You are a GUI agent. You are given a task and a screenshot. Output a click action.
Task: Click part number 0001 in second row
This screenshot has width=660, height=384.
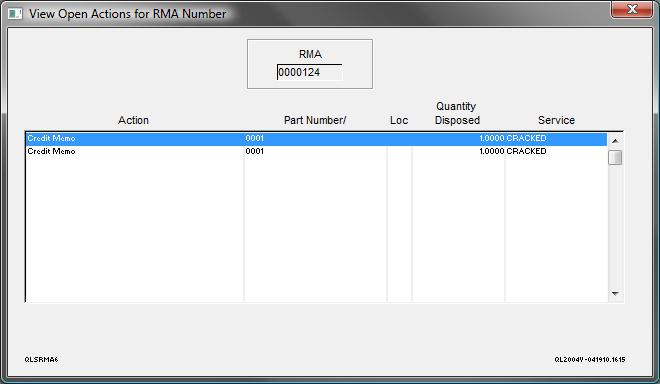255,151
